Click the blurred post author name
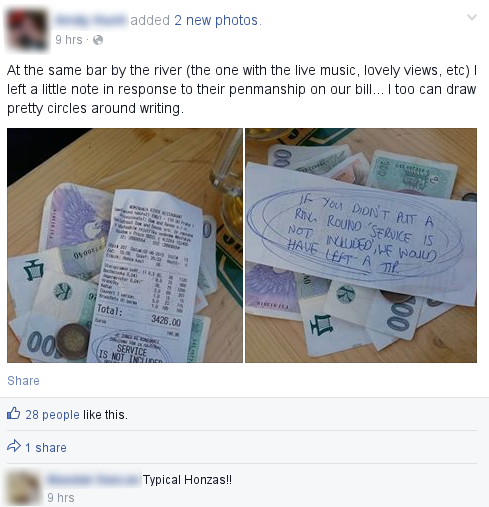Image resolution: width=489 pixels, height=507 pixels. [x=91, y=20]
